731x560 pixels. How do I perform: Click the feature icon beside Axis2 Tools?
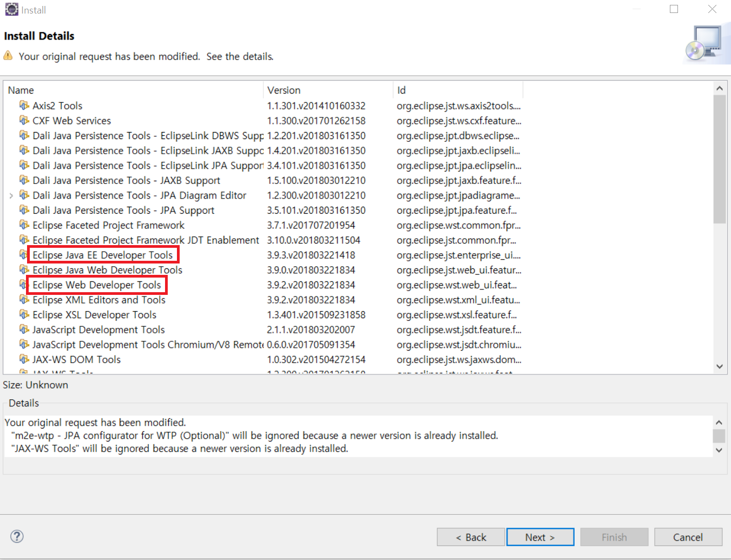pyautogui.click(x=24, y=105)
